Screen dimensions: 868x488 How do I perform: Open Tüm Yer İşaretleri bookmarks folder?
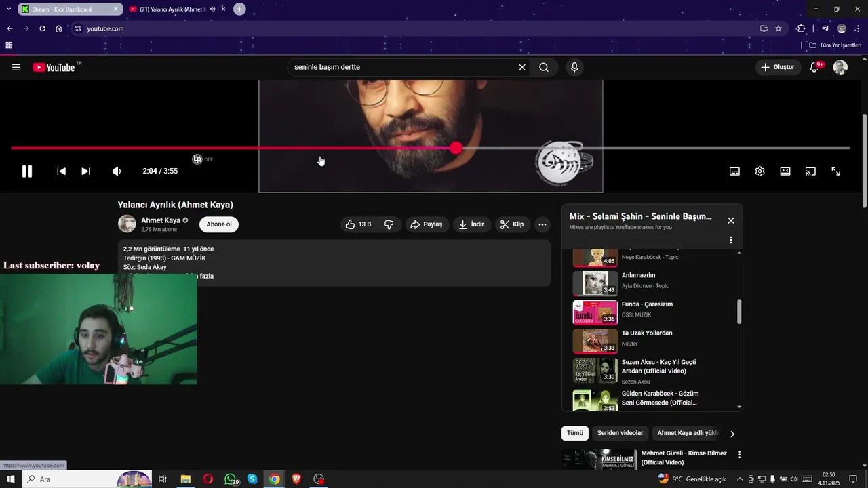click(x=835, y=45)
